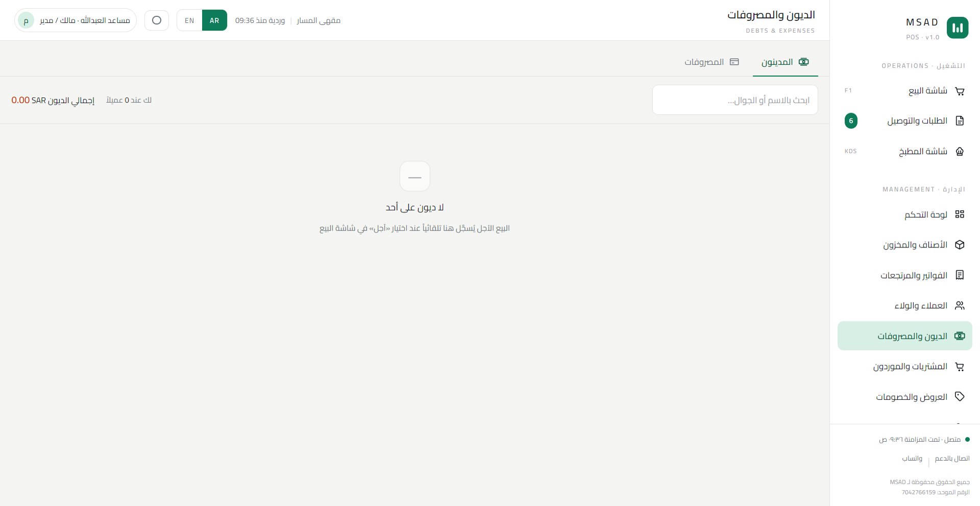The image size is (980, 506).
Task: Open the items and inventory box icon
Action: [960, 245]
